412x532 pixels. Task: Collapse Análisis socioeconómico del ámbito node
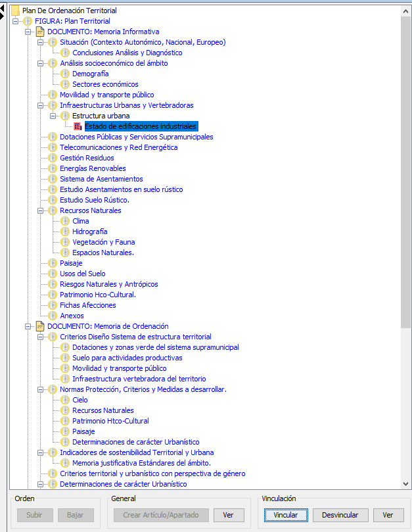click(x=40, y=63)
